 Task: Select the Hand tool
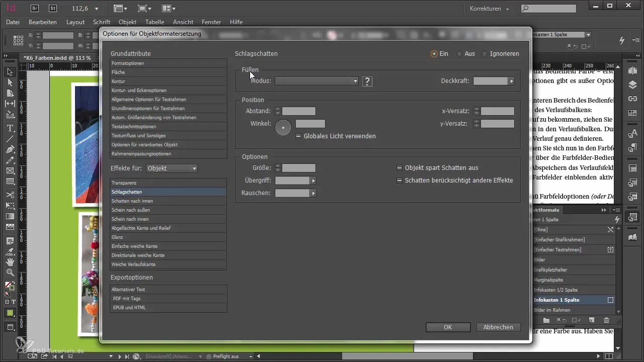click(10, 261)
